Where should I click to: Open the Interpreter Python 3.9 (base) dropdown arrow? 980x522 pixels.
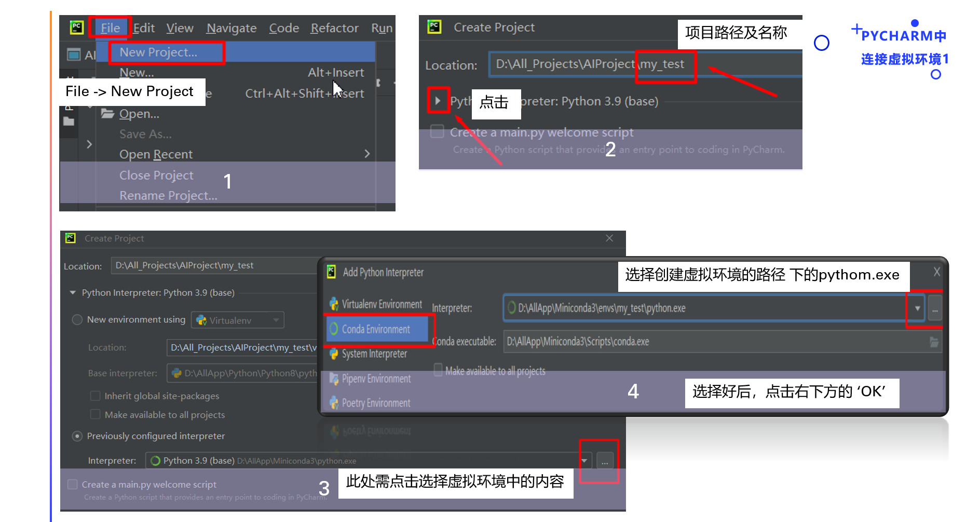coord(584,461)
